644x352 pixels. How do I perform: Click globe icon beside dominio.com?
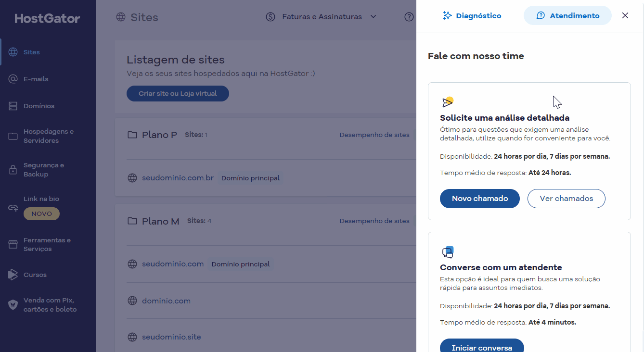[x=132, y=301]
